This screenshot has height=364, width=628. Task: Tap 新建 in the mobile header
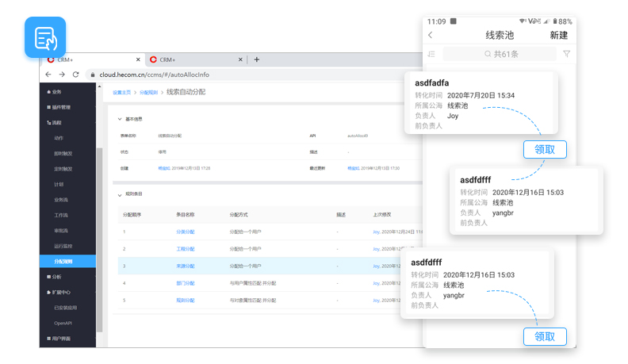(558, 35)
